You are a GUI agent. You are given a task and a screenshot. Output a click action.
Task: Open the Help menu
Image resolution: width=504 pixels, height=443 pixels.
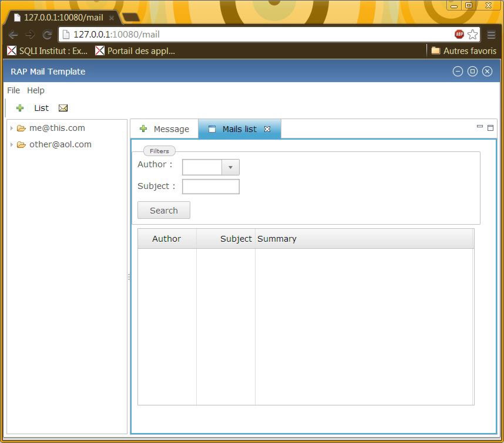tap(36, 90)
